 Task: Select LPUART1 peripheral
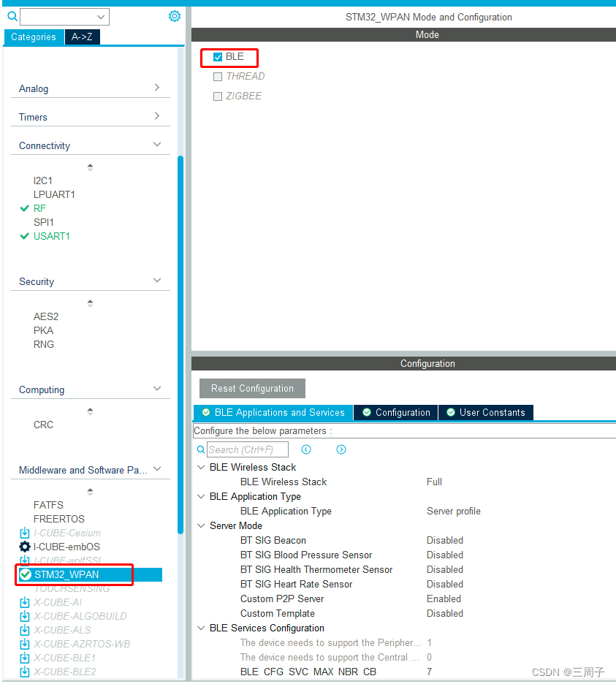[54, 194]
